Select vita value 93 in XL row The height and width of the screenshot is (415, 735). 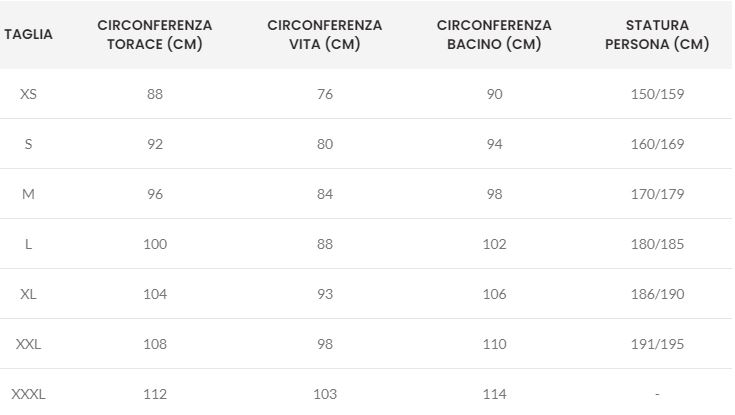pos(325,294)
